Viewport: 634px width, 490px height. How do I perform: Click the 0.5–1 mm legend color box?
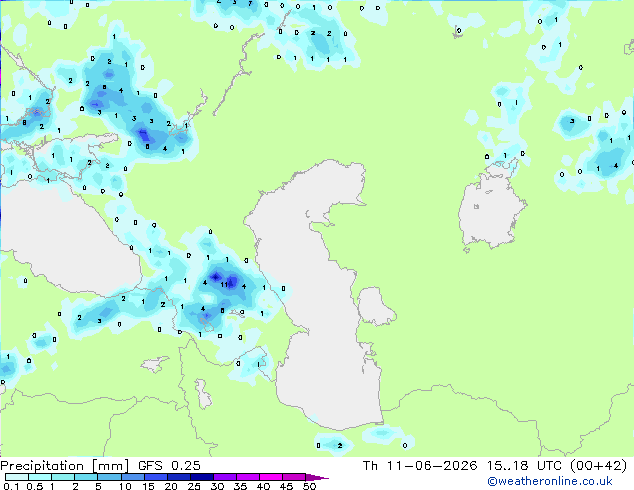click(40, 477)
